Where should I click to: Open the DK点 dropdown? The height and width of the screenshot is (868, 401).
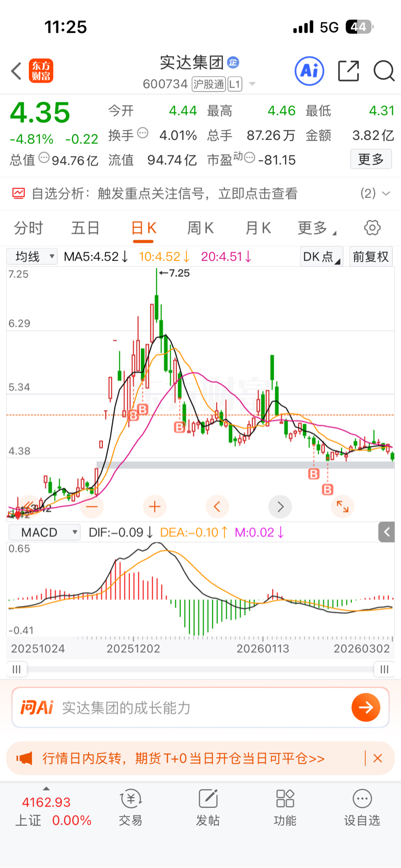point(322,256)
